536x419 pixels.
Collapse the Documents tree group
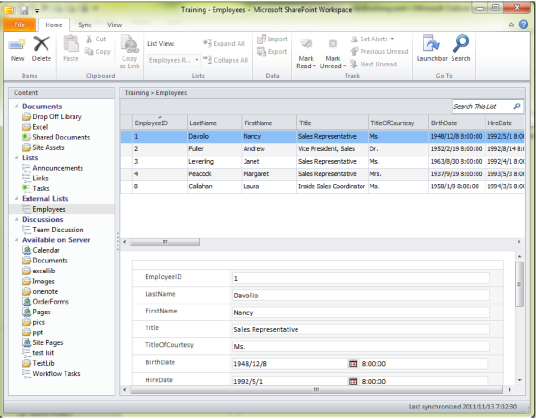(16, 106)
